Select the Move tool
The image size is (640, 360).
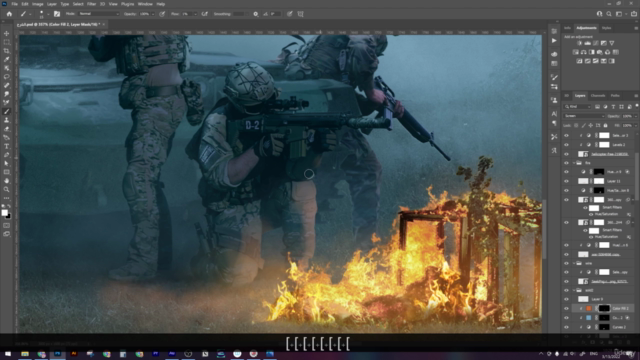pyautogui.click(x=7, y=33)
